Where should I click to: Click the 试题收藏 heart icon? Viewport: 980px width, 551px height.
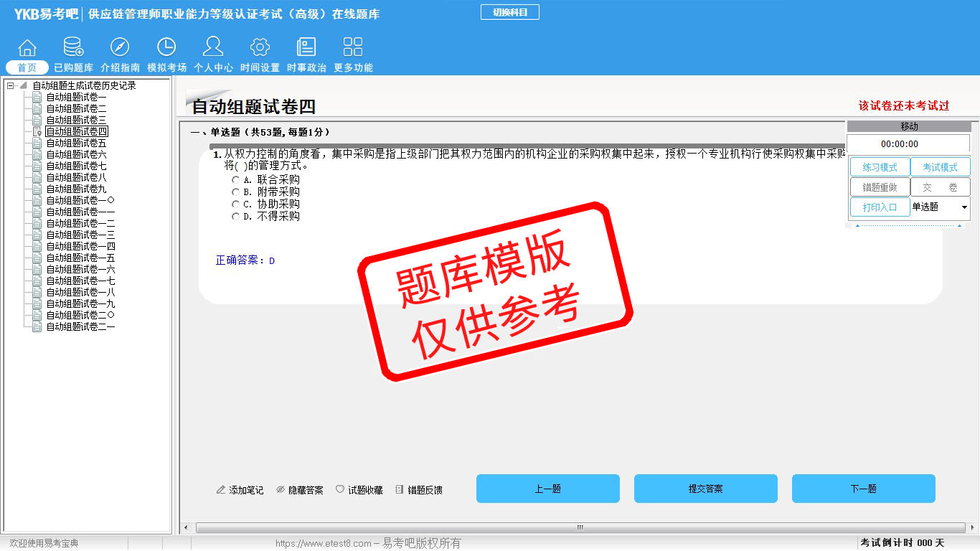[340, 489]
